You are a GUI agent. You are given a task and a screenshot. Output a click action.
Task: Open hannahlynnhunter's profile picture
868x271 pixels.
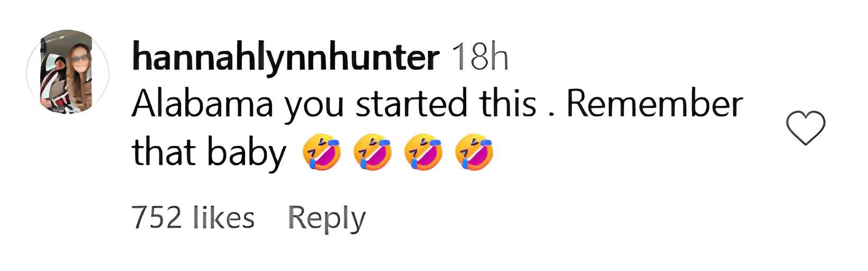click(68, 71)
